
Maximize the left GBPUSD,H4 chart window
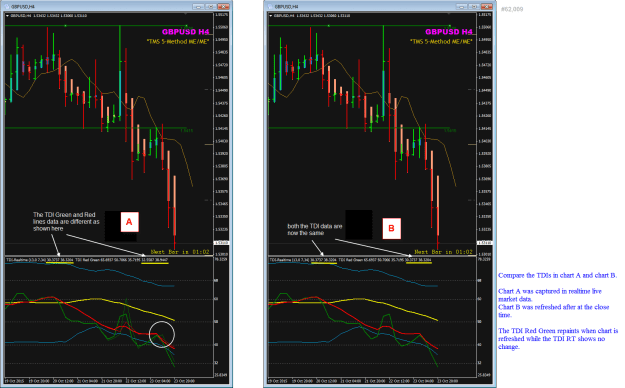point(211,6)
